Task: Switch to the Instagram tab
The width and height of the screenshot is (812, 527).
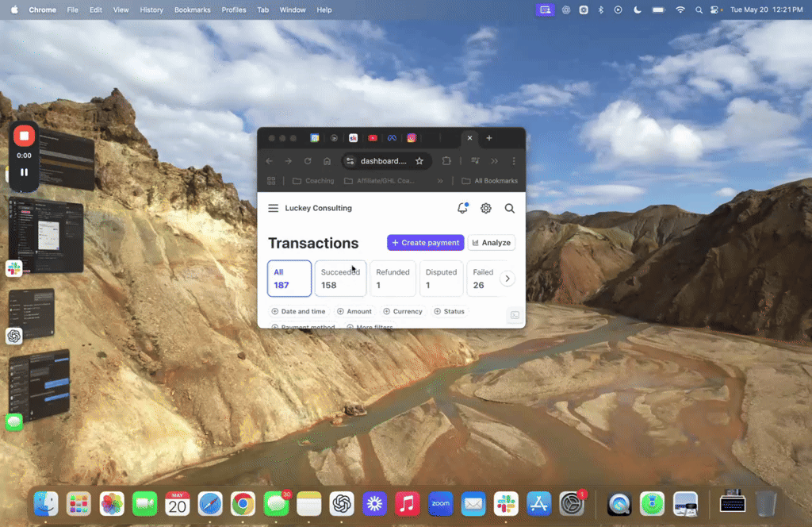Action: 412,138
